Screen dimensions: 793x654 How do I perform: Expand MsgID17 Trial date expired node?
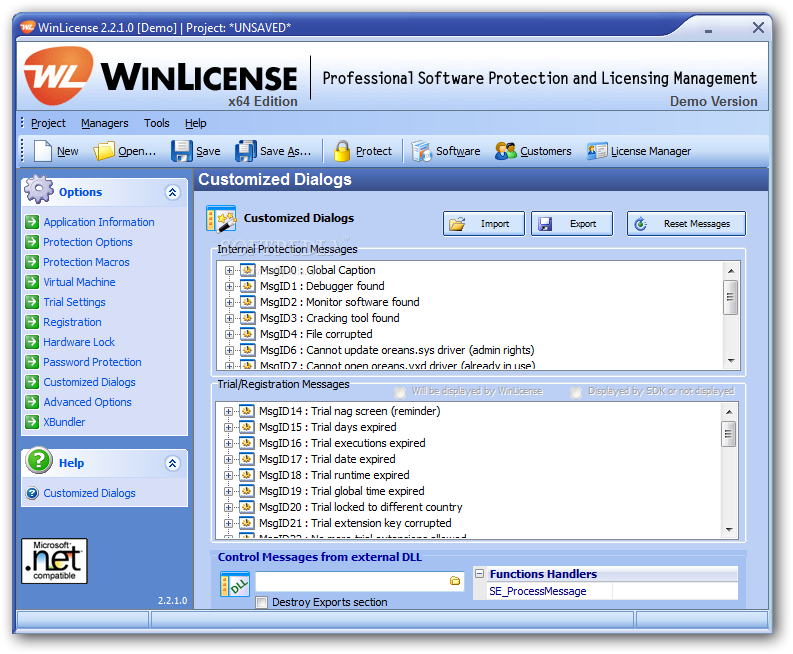pyautogui.click(x=229, y=459)
